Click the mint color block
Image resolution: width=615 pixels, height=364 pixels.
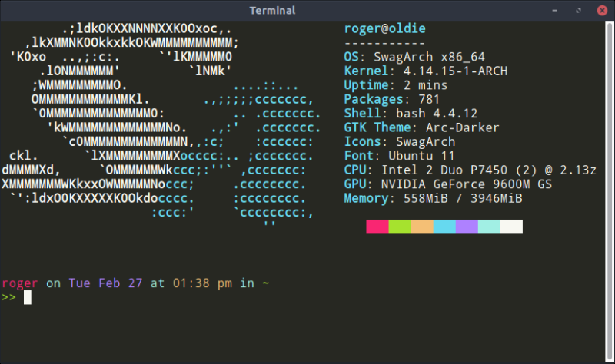point(489,227)
